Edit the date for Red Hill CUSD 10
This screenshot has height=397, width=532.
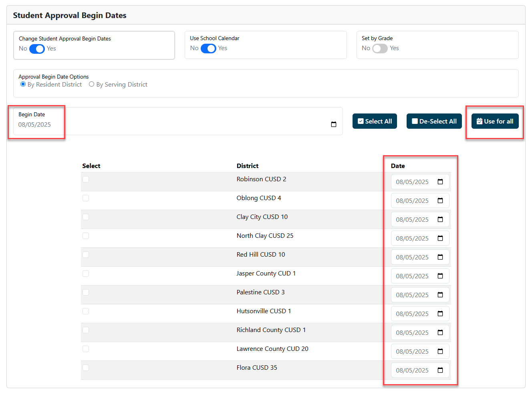click(x=420, y=257)
